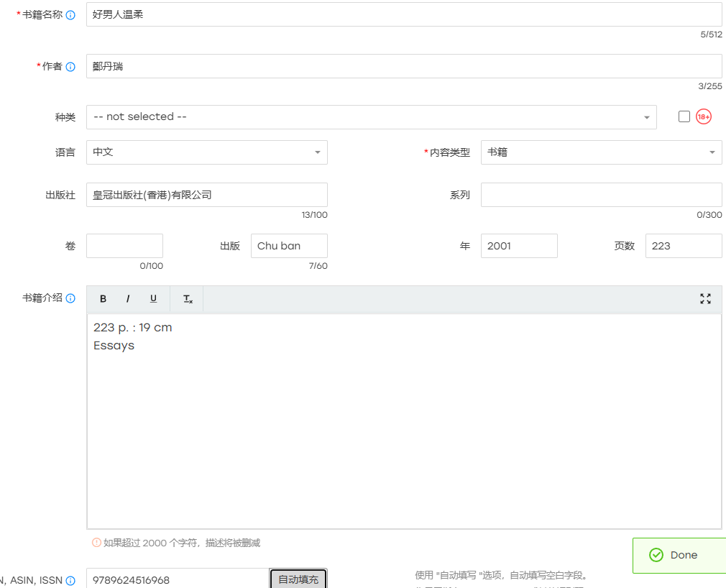Click the Done notification toast

(679, 555)
